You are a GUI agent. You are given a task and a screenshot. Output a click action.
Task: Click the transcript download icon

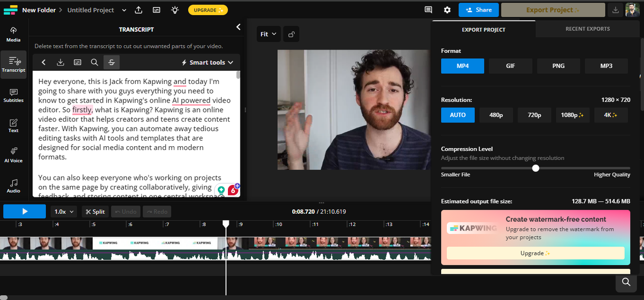tap(60, 62)
